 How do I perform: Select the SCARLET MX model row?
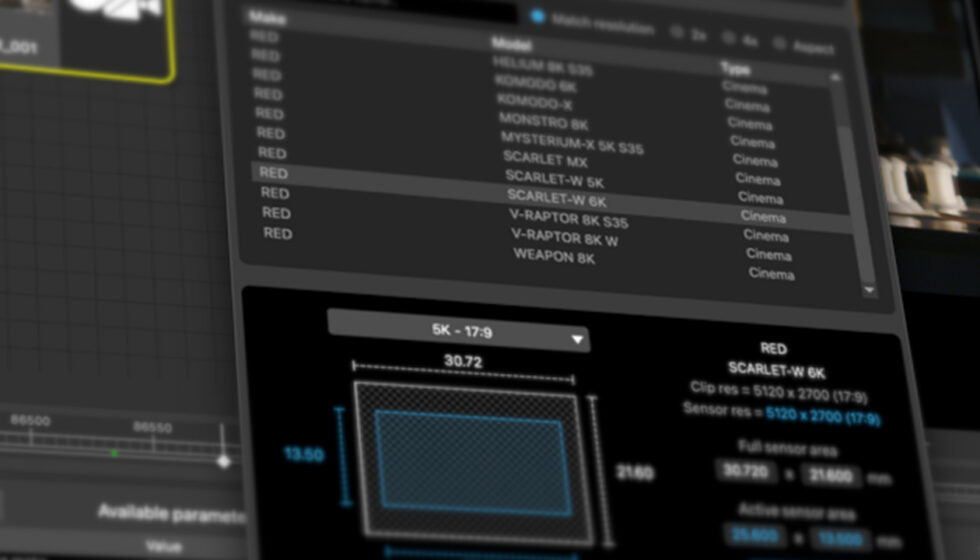pos(546,159)
